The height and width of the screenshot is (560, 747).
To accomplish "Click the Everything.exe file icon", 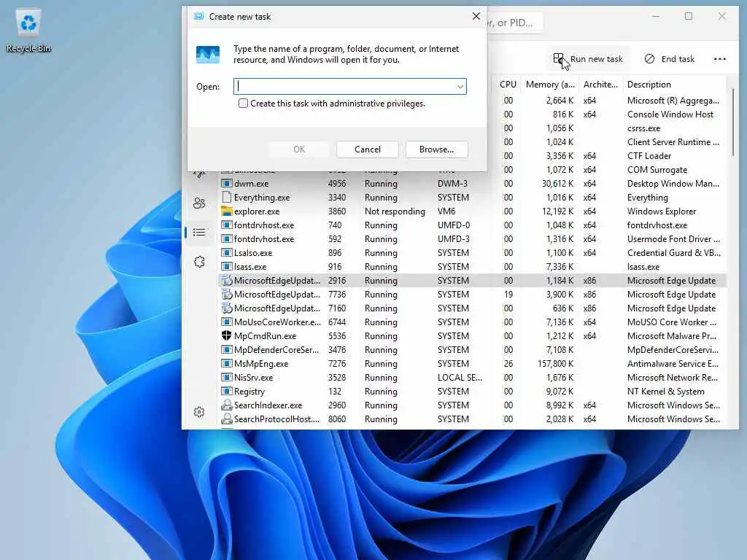I will pyautogui.click(x=226, y=197).
